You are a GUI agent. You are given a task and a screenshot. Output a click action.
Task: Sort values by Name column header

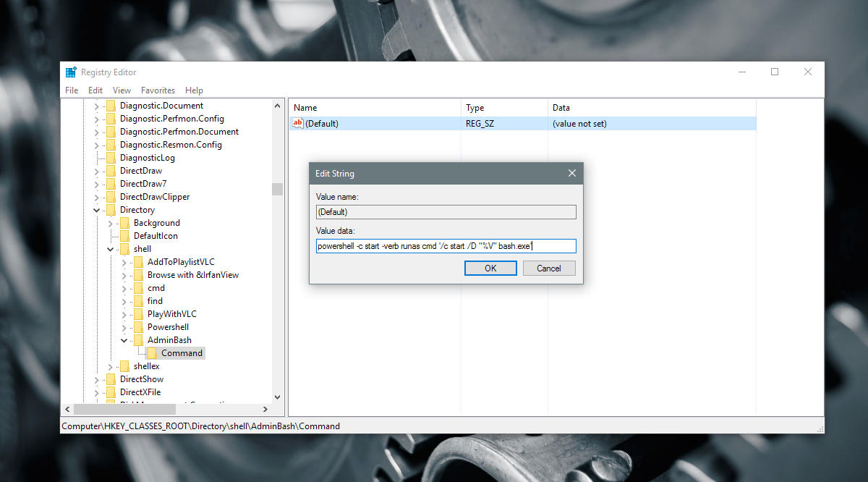(375, 108)
